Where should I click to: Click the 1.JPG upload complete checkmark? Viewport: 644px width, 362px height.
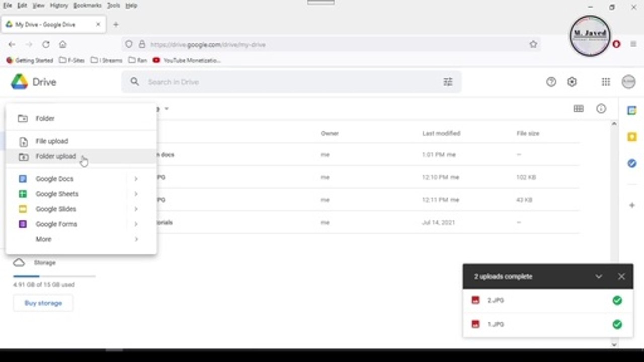(x=617, y=324)
